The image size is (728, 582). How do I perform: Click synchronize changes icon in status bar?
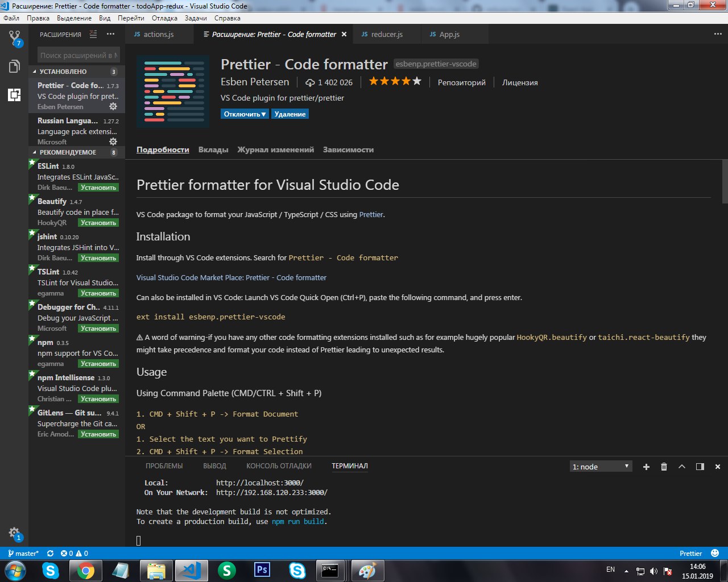(x=50, y=553)
